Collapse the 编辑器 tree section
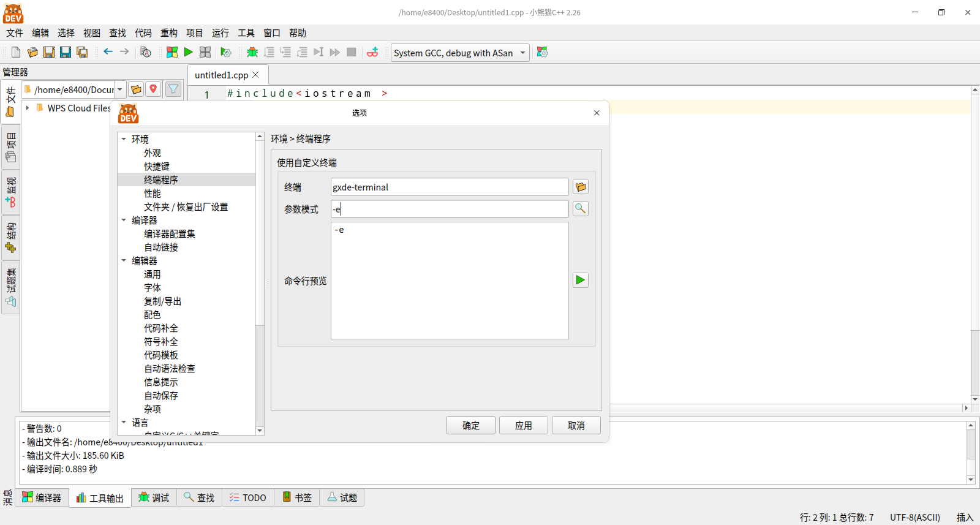This screenshot has height=525, width=980. click(124, 261)
